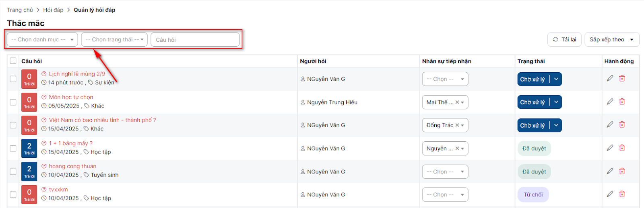Delete the 'Môn học tự chọn' question
Viewport: 644px width, 208px height.
622,102
